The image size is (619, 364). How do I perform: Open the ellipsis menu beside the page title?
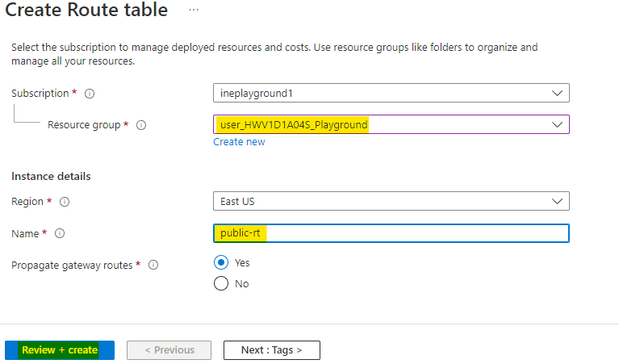[x=193, y=10]
